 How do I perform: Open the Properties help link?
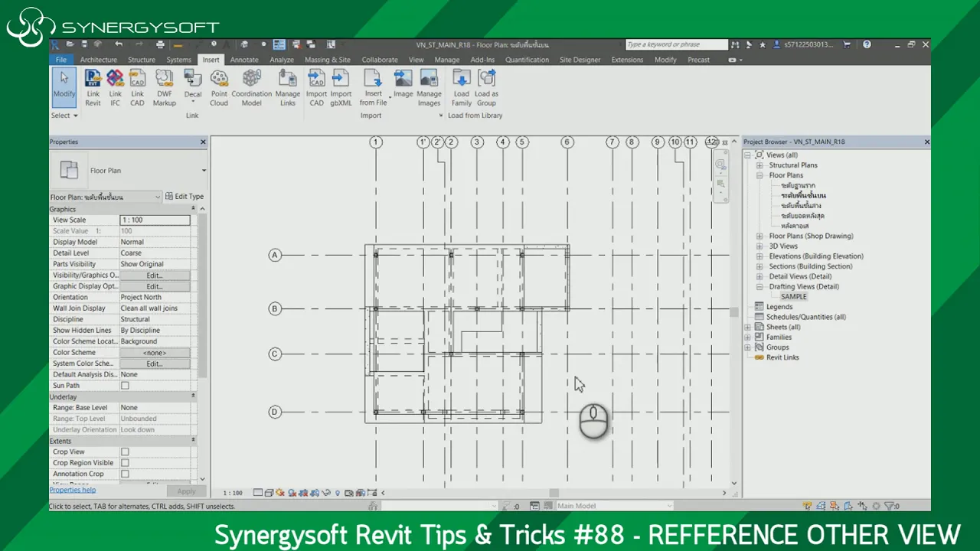tap(73, 490)
